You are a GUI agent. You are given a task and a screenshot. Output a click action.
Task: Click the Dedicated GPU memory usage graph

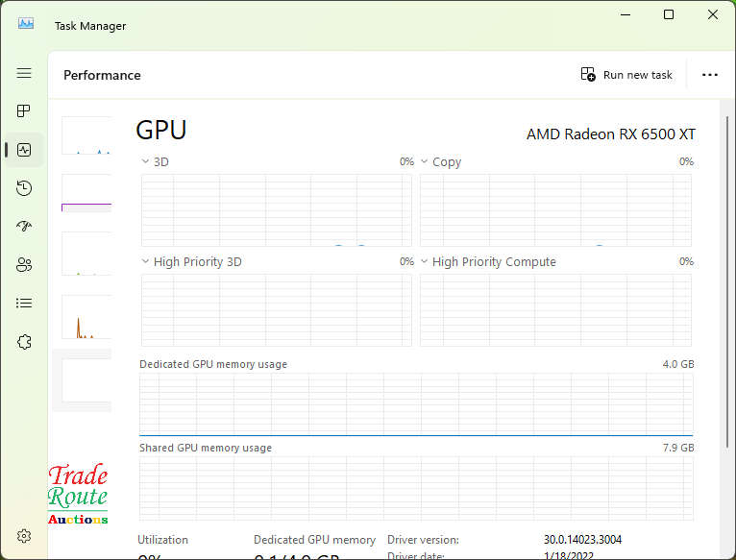[416, 404]
